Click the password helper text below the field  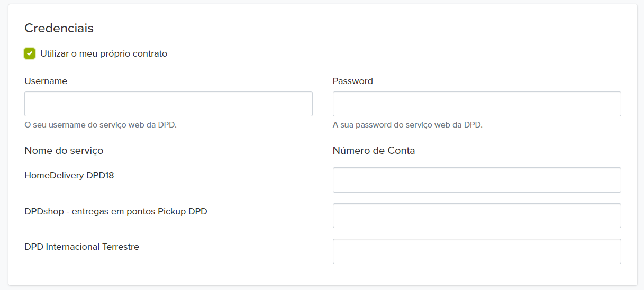tap(407, 125)
